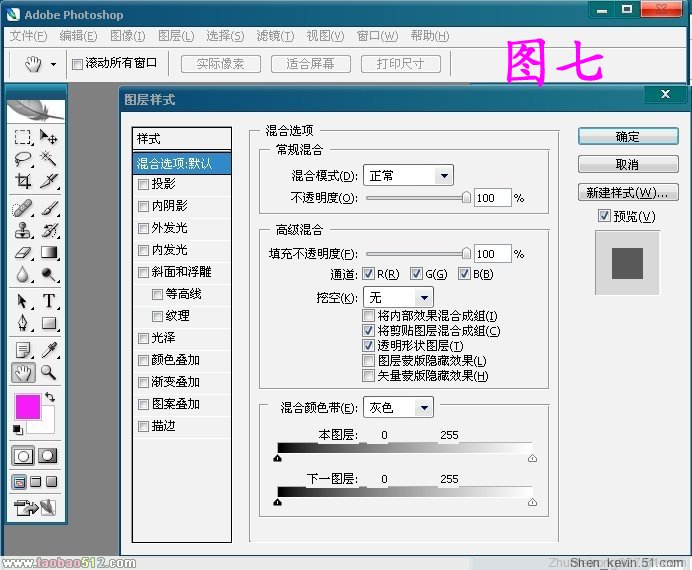The height and width of the screenshot is (570, 692).
Task: Select the Eyedropper tool
Action: pyautogui.click(x=49, y=350)
